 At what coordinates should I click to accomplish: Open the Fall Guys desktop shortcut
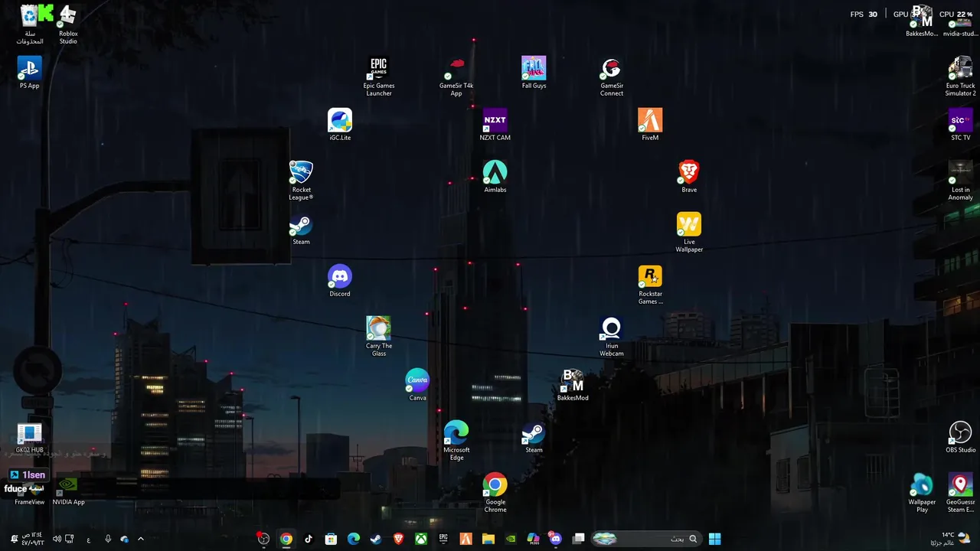coord(534,72)
